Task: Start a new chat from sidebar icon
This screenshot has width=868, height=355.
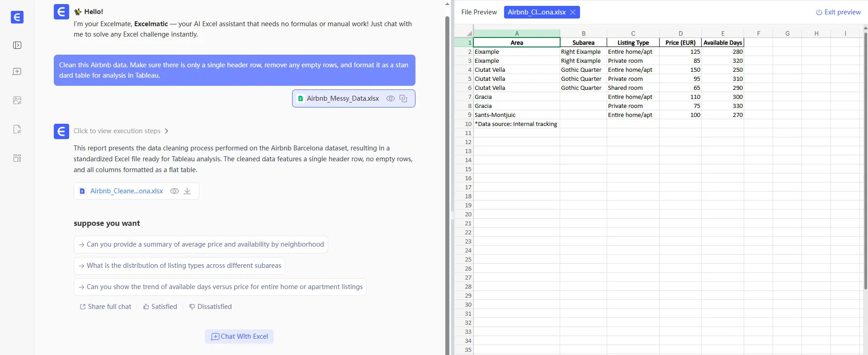Action: (17, 72)
